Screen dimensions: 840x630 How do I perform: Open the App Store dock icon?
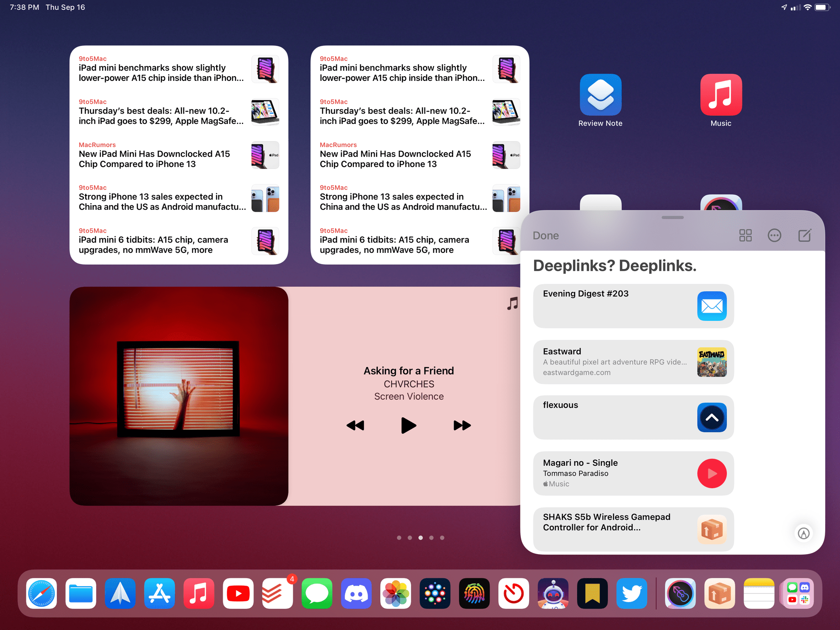160,593
